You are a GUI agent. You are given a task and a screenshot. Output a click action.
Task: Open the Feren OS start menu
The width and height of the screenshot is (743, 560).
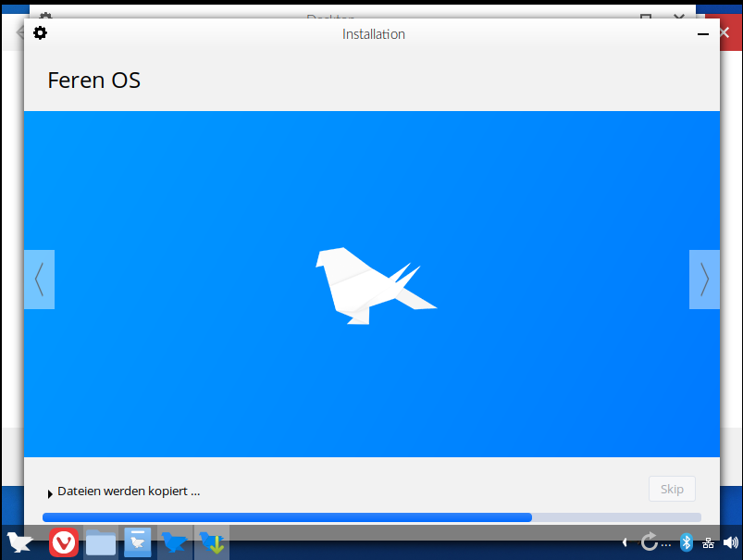coord(19,542)
